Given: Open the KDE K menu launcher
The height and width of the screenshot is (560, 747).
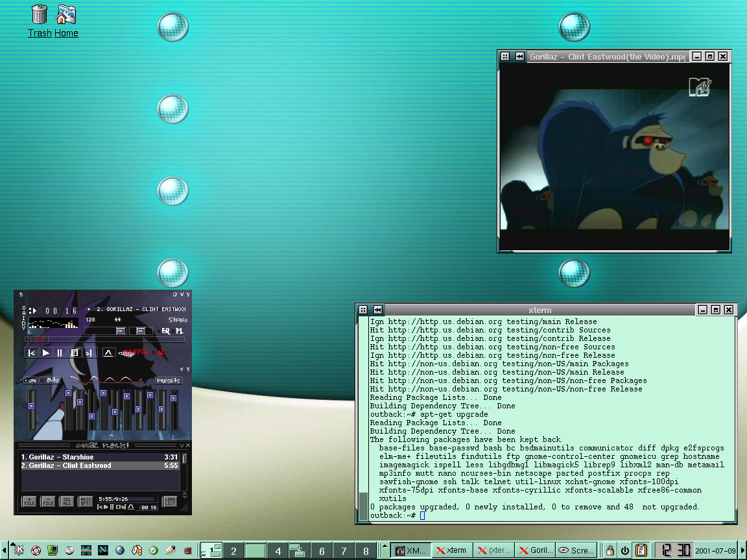Looking at the screenshot, I should pos(18,550).
